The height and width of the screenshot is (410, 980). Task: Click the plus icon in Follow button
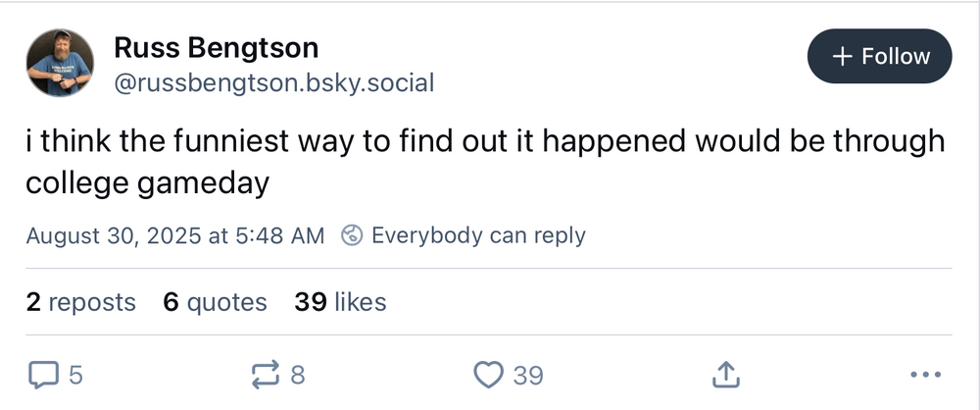841,57
